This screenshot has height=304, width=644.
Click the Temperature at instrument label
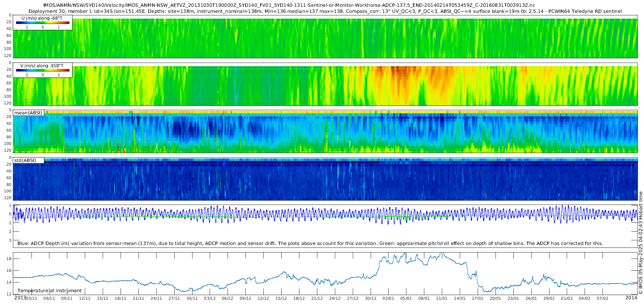point(49,291)
